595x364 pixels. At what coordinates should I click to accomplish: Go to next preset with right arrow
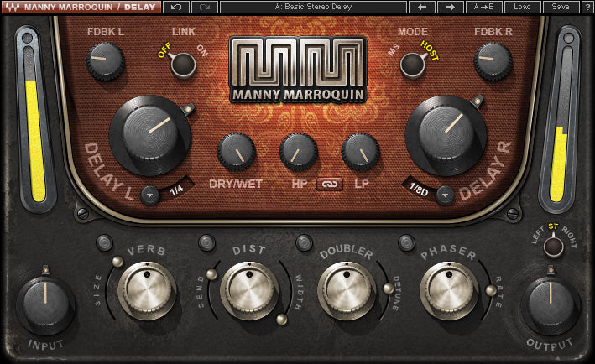[451, 7]
